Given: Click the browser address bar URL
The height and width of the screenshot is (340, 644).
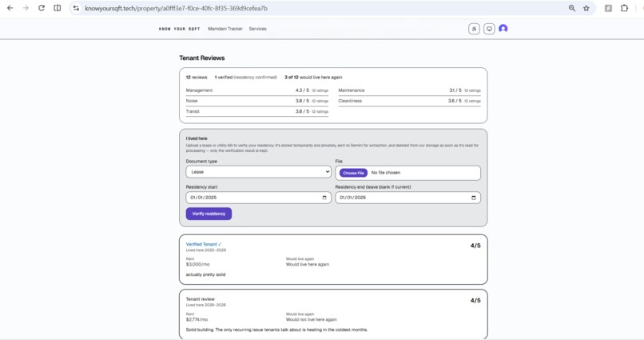Looking at the screenshot, I should [177, 8].
